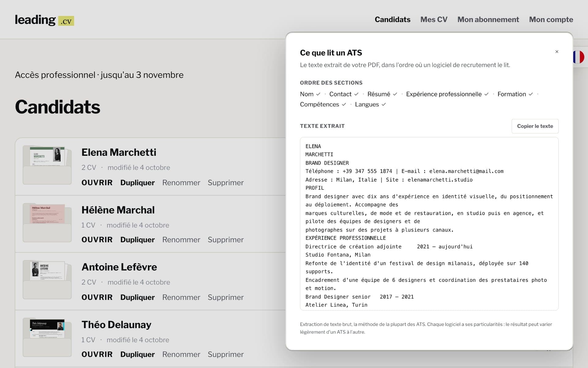Click the 'Formation' section label

click(511, 94)
